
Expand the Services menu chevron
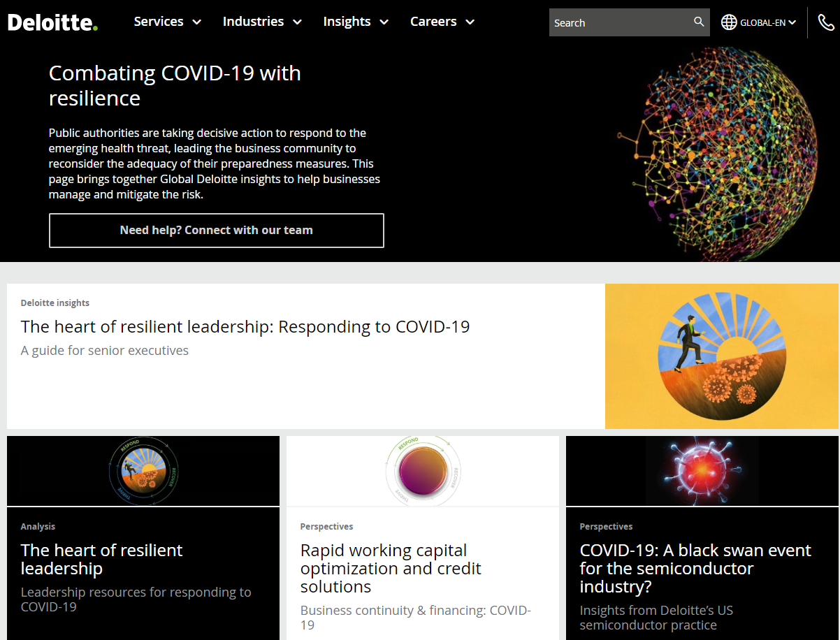[x=196, y=22]
